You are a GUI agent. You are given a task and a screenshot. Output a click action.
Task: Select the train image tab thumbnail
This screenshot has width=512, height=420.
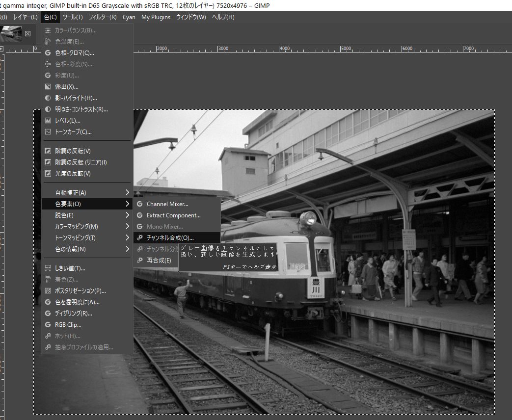[11, 34]
